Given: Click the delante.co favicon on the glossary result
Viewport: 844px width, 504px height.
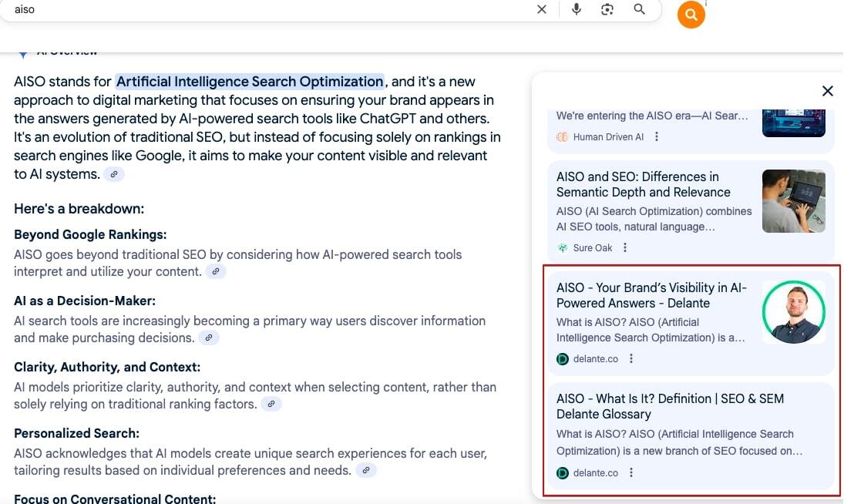Looking at the screenshot, I should (563, 472).
